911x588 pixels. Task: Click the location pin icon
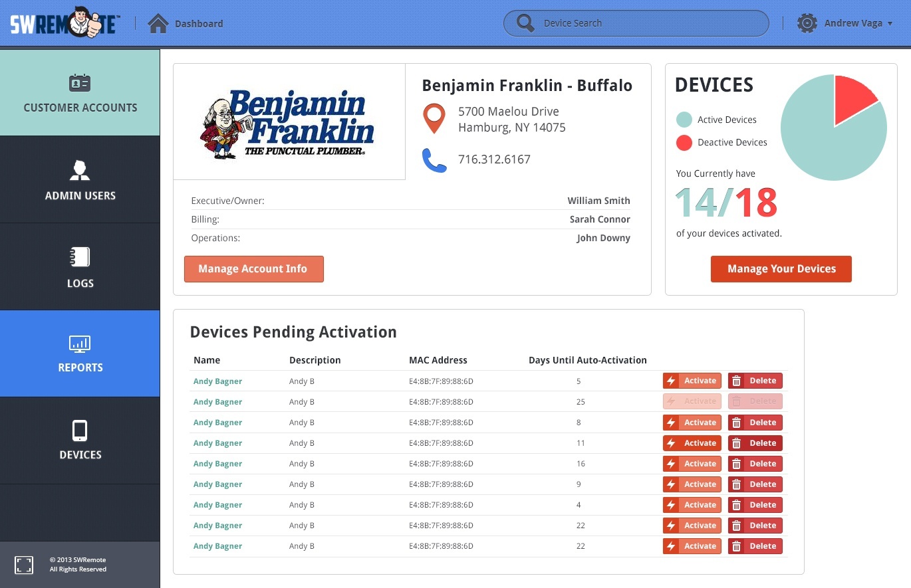pos(434,118)
